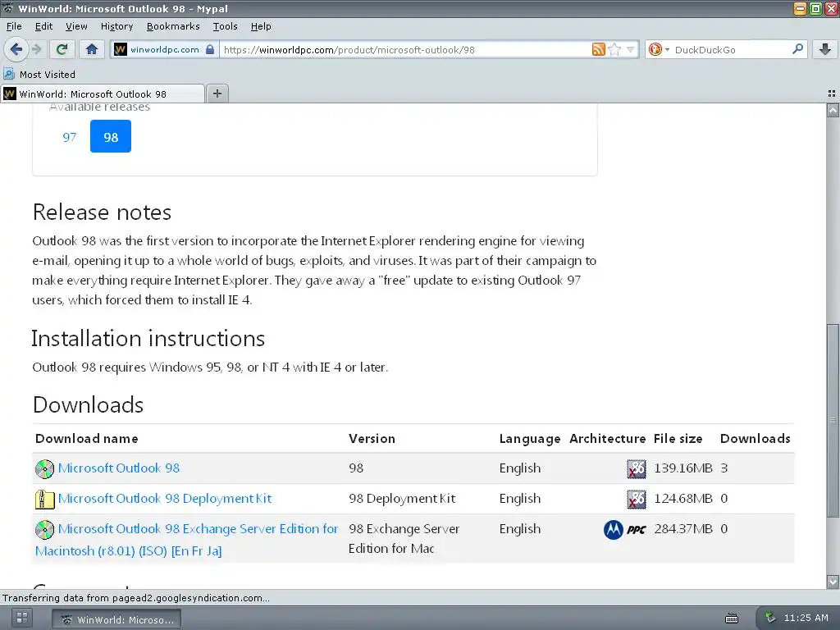The height and width of the screenshot is (630, 840).
Task: Click the zip archive icon for Deployment Kit
Action: click(44, 500)
